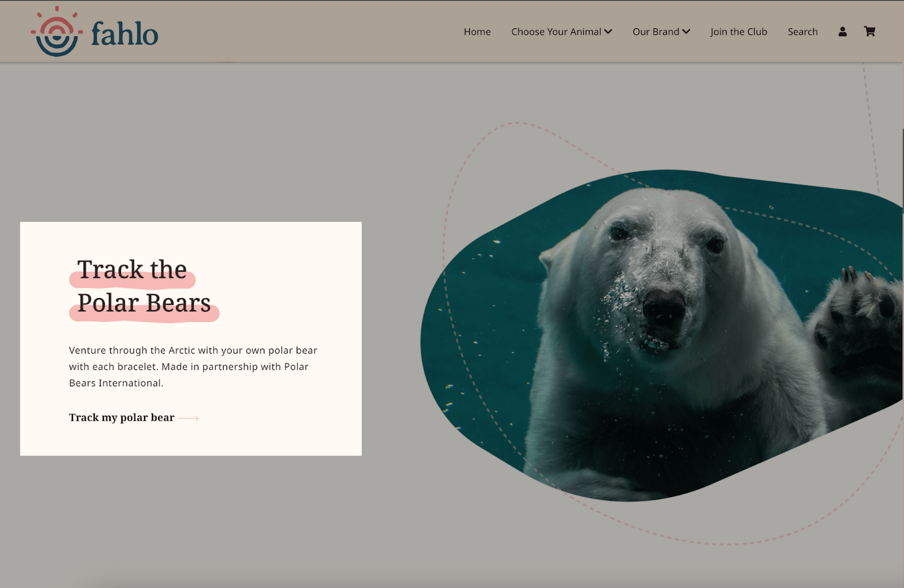Open the user account icon
This screenshot has height=588, width=904.
pos(842,32)
